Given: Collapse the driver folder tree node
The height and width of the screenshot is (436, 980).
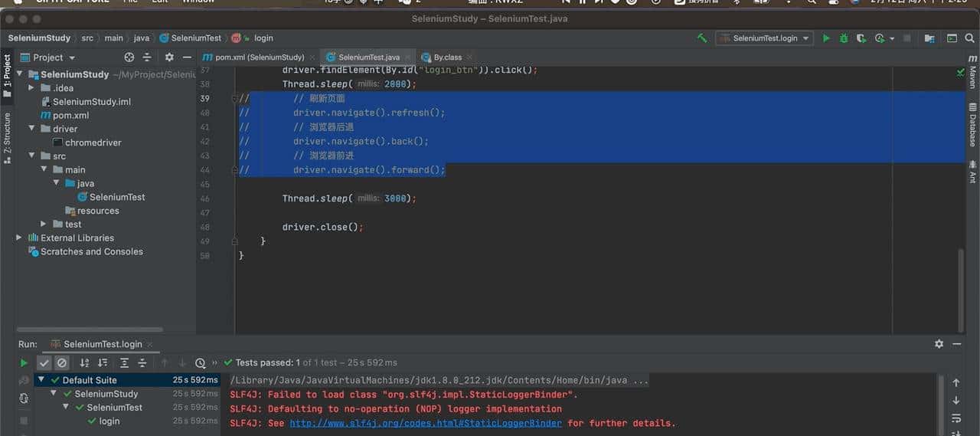Looking at the screenshot, I should coord(31,129).
